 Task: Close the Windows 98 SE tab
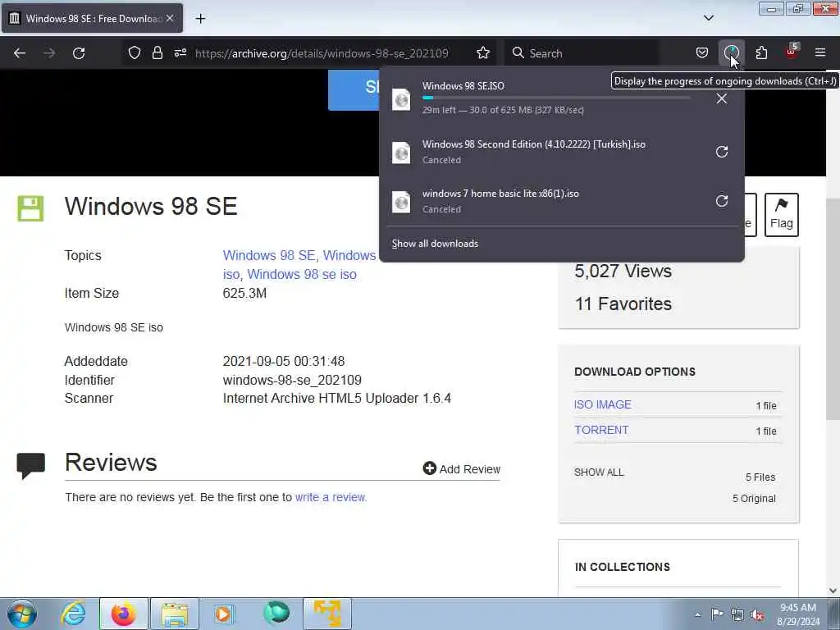pyautogui.click(x=170, y=18)
